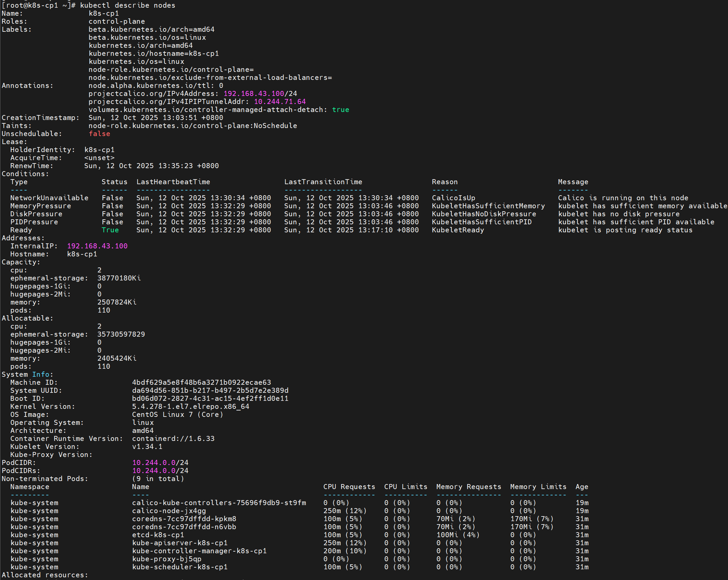Click the blue 'Info' word in System Info
Screen dimensions: 728x580
pyautogui.click(x=41, y=374)
